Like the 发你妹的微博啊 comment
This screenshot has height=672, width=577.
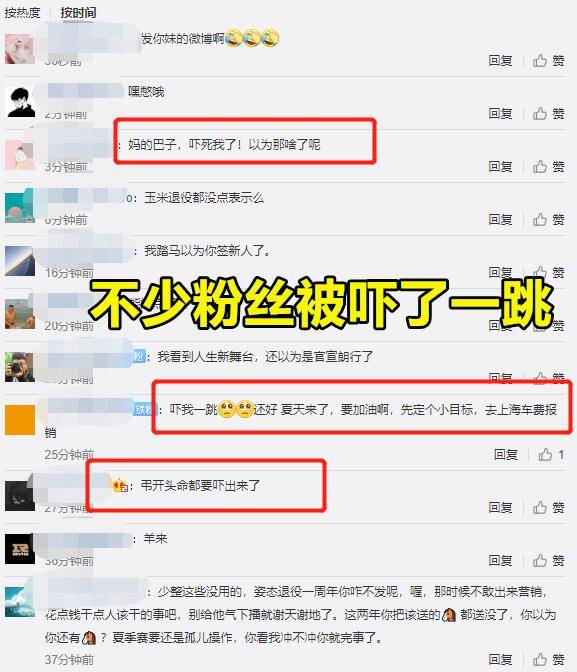pyautogui.click(x=548, y=60)
